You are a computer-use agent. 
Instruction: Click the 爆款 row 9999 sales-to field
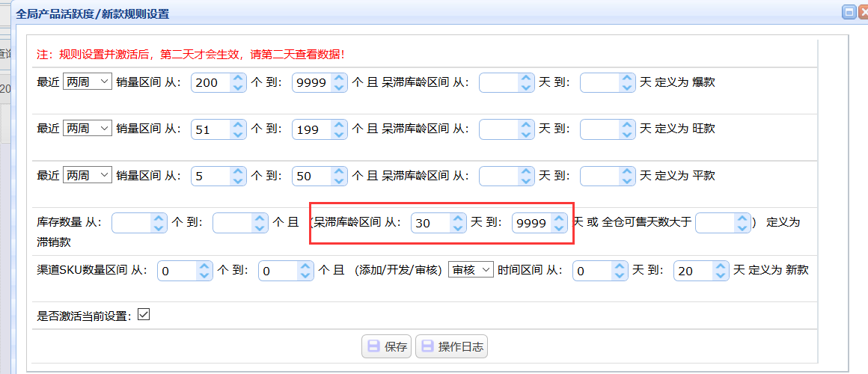[312, 83]
